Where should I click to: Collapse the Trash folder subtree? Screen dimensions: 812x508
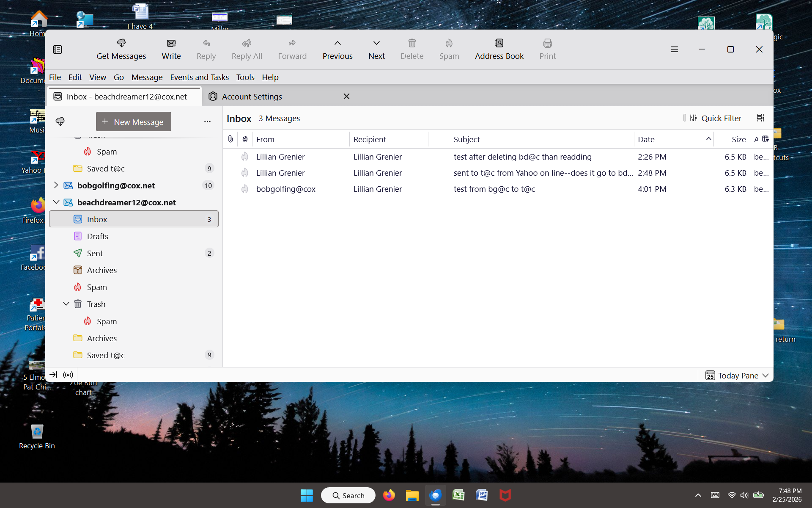pyautogui.click(x=66, y=304)
